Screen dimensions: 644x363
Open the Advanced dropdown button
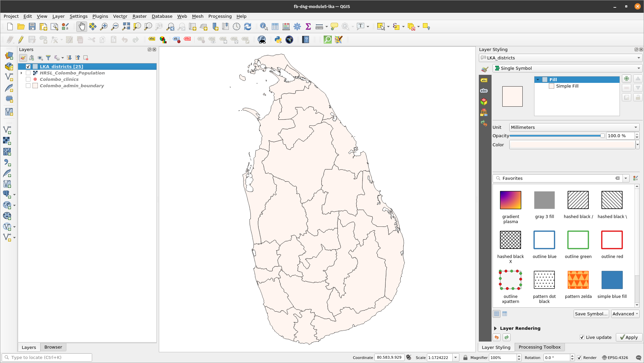click(625, 314)
